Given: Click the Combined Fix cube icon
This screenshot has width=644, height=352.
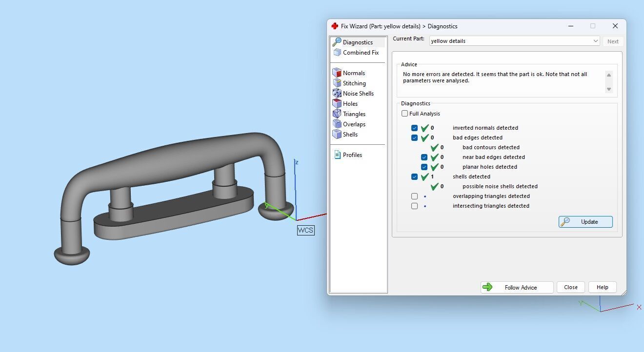Looking at the screenshot, I should 337,53.
